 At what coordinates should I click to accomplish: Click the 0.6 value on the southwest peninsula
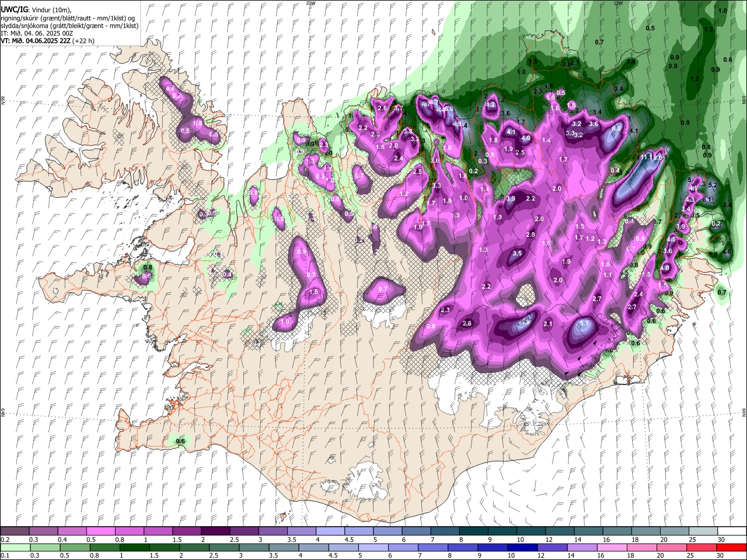180,441
